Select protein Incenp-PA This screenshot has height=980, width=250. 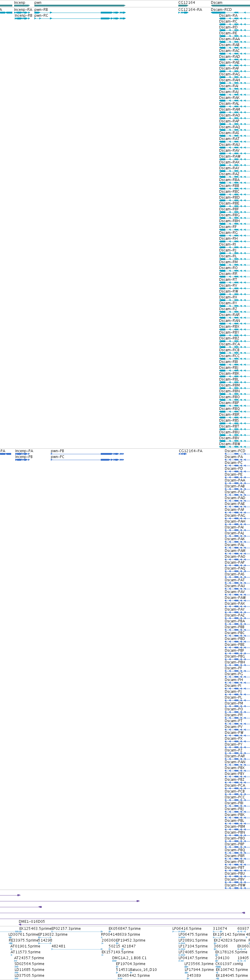(24, 451)
